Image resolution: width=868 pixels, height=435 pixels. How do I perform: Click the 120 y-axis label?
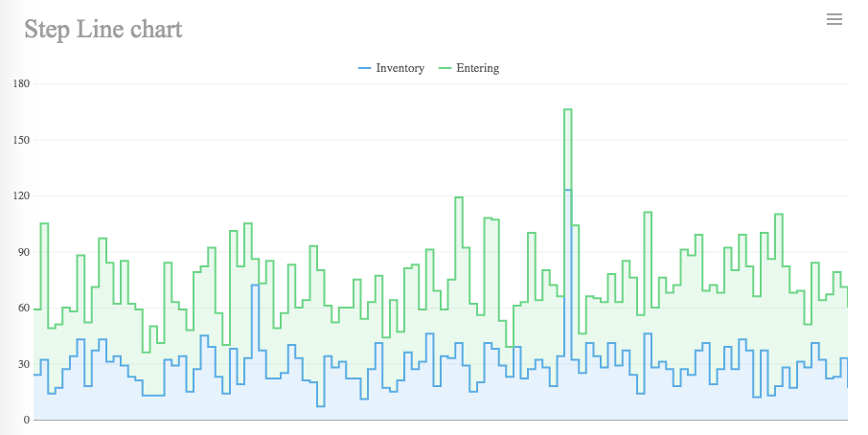click(x=20, y=196)
